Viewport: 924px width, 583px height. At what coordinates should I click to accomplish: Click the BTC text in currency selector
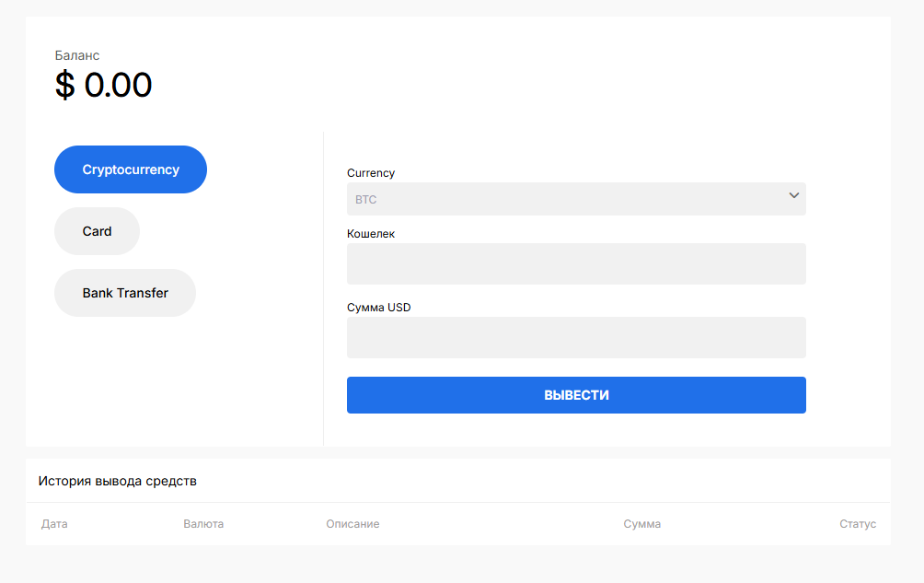[366, 200]
